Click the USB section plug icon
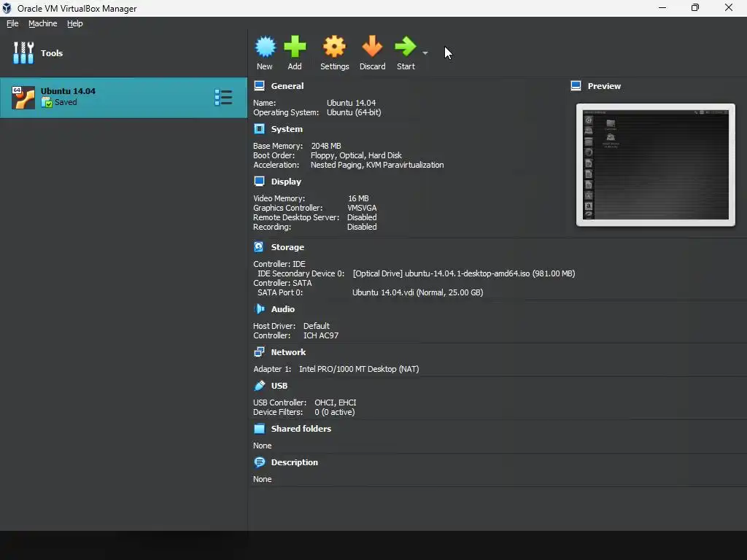 (x=259, y=386)
